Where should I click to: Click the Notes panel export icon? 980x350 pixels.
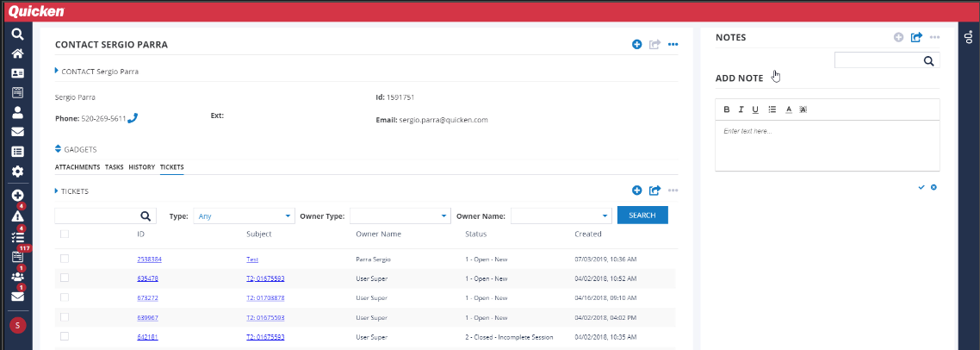916,38
